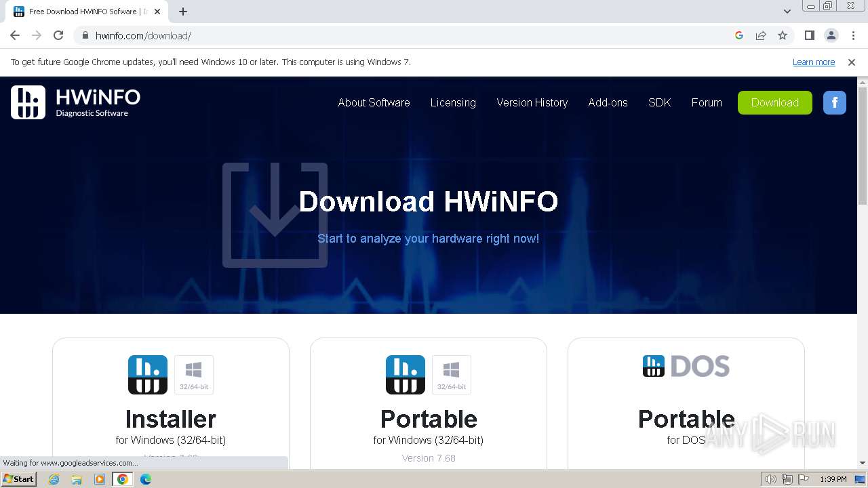Click the Portable for Windows card heading

pos(429,419)
